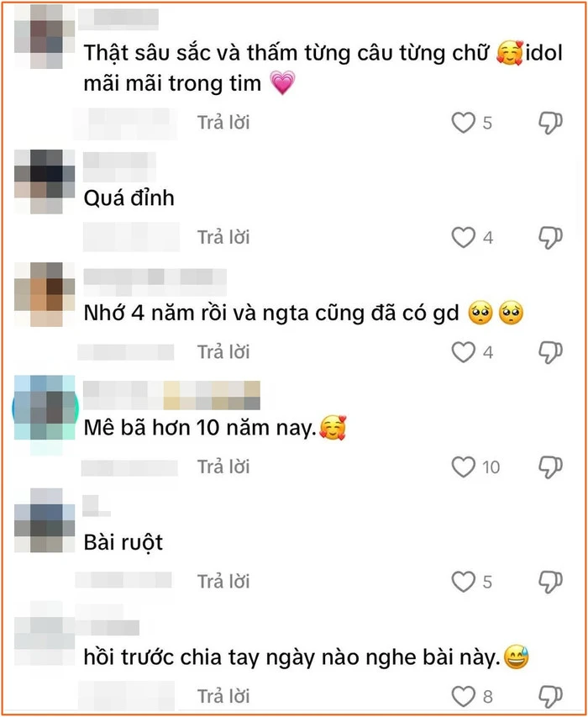Like the 'Quá đỉnh' comment
The width and height of the screenshot is (588, 717).
coord(464,238)
